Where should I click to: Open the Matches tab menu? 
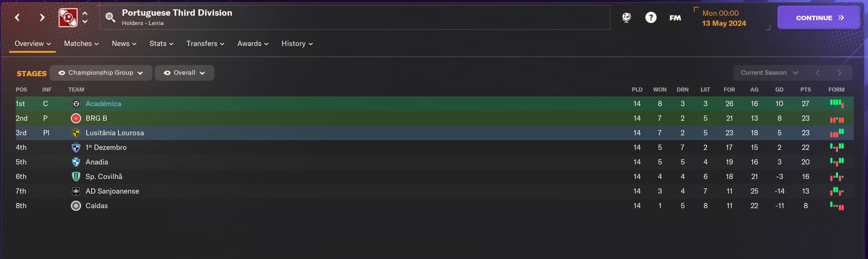pyautogui.click(x=81, y=44)
